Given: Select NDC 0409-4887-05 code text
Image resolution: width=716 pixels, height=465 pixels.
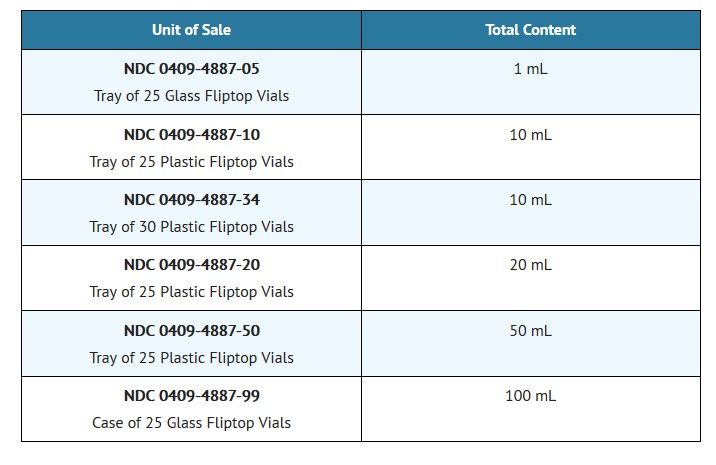Looking at the screenshot, I should [x=191, y=69].
